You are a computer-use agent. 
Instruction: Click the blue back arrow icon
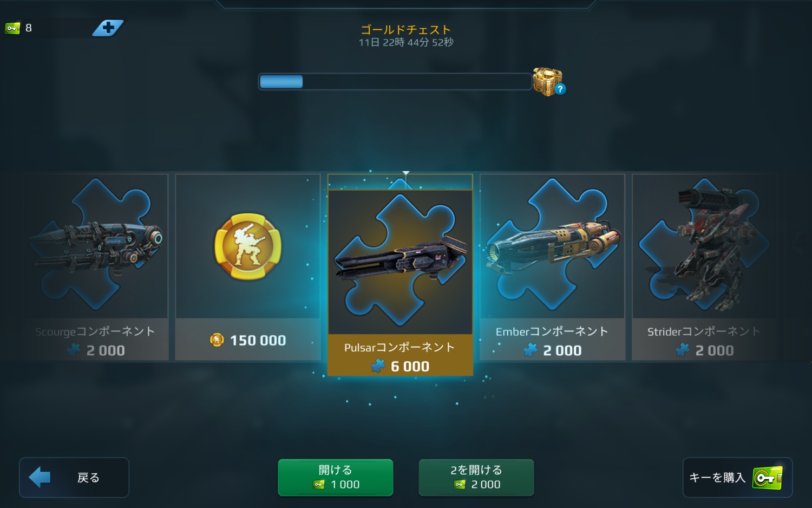(40, 478)
